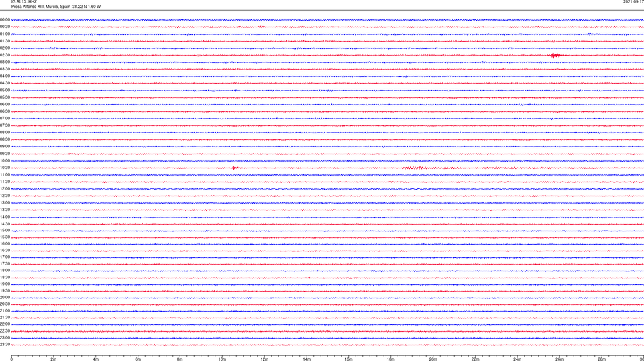Select the '20:00' time row label
Image resolution: width=644 pixels, height=362 pixels.
(5, 298)
